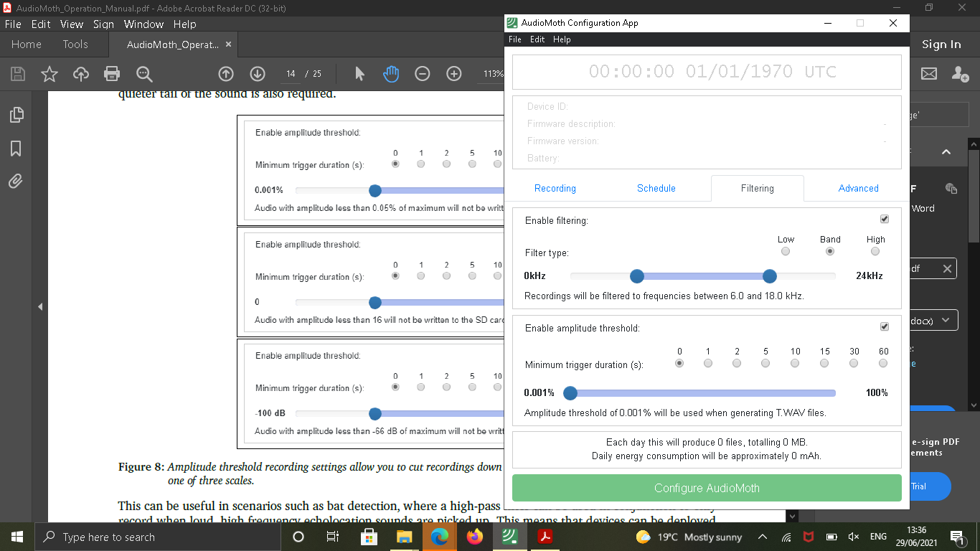Go to previous page with the up arrow
This screenshot has width=980, height=551.
tap(226, 74)
